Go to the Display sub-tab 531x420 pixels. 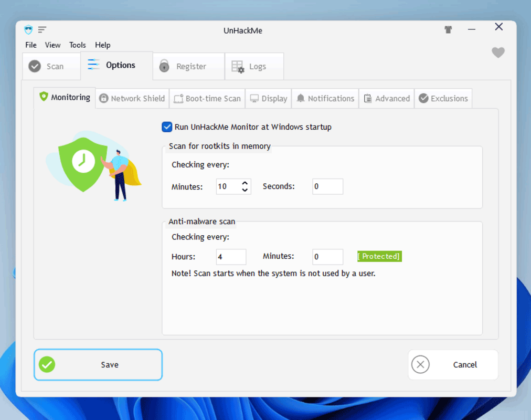pos(269,99)
